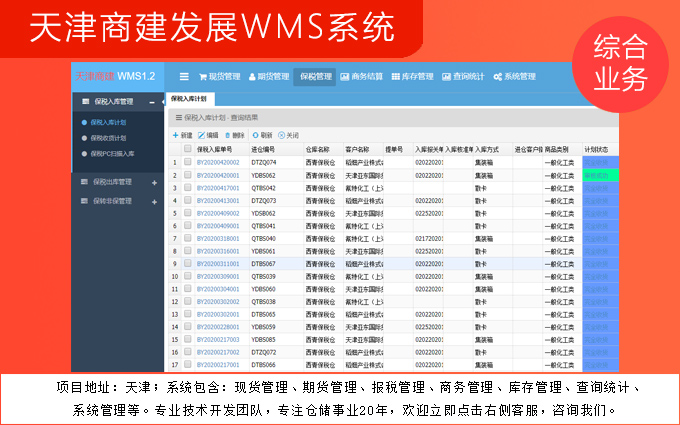Click the 新建 plus icon button

pos(181,135)
